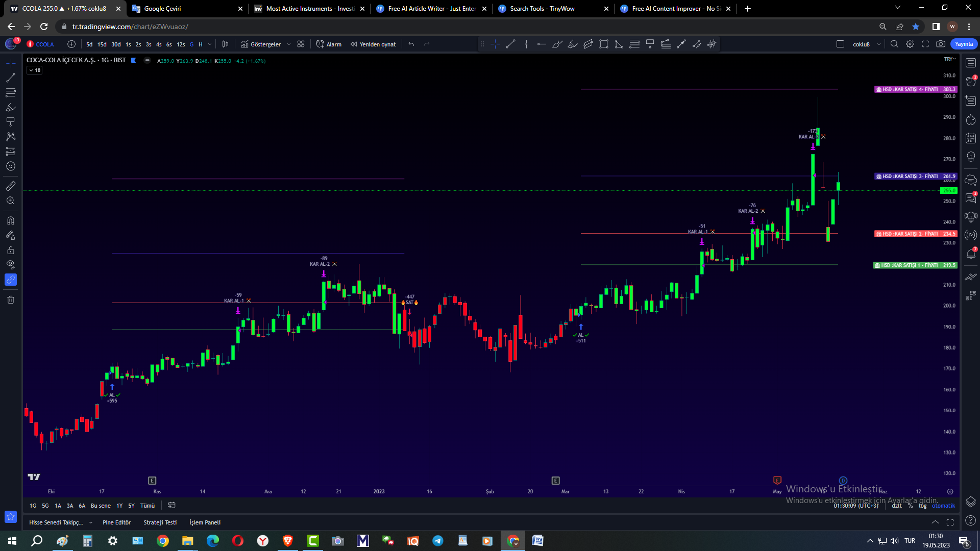Select the trend line tool in left sidebar
The height and width of the screenshot is (551, 980).
(x=11, y=78)
